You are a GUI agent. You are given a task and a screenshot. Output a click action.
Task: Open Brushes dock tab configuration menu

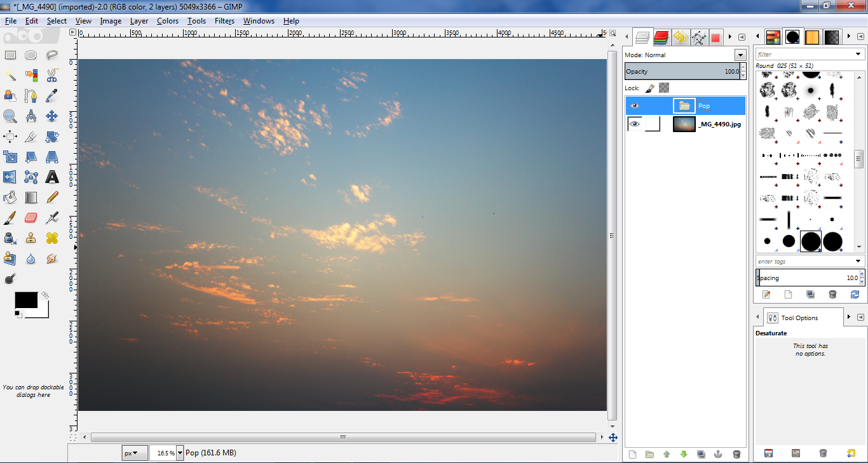860,37
